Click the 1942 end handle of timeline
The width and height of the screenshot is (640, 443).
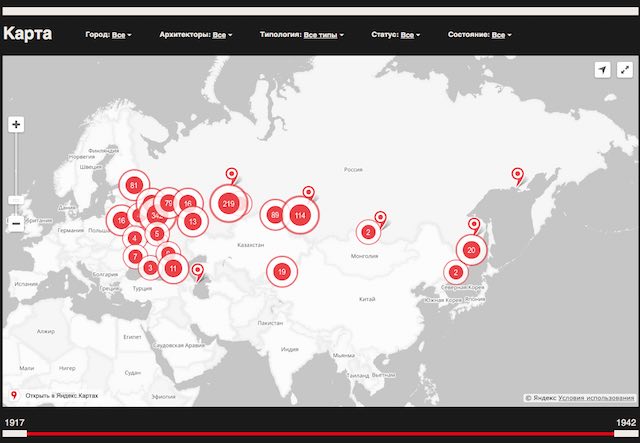[x=626, y=434]
